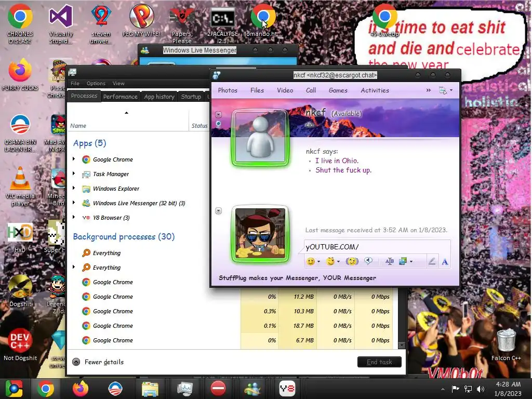Show more chat toolbar items with chevron
532x399 pixels.
tap(428, 90)
